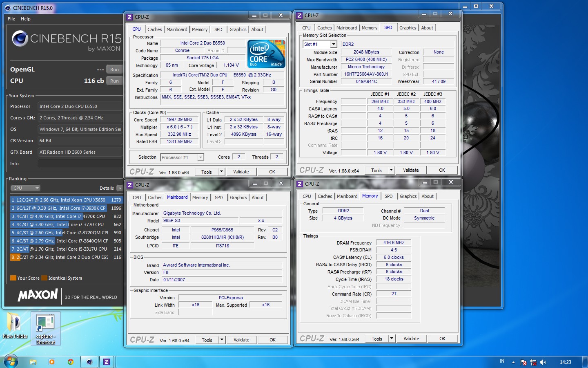Click Validate in CPU-Z Mainboard window
The width and height of the screenshot is (588, 368).
pyautogui.click(x=241, y=340)
